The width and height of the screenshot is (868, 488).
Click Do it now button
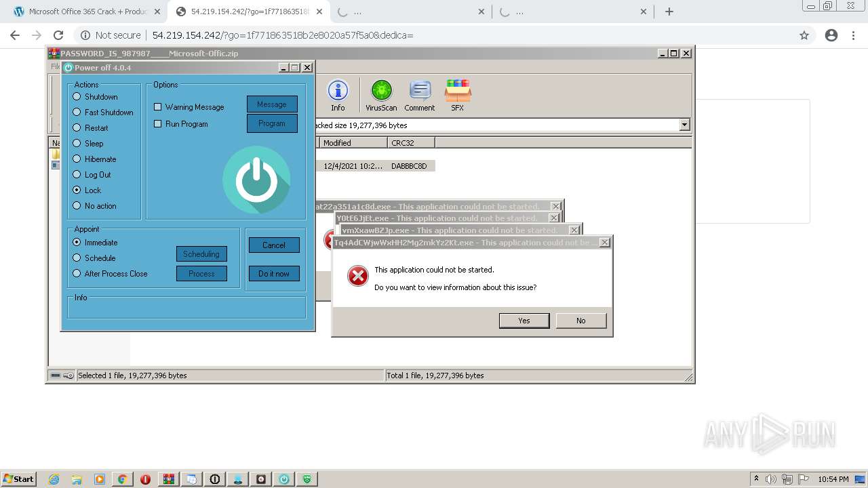(274, 274)
